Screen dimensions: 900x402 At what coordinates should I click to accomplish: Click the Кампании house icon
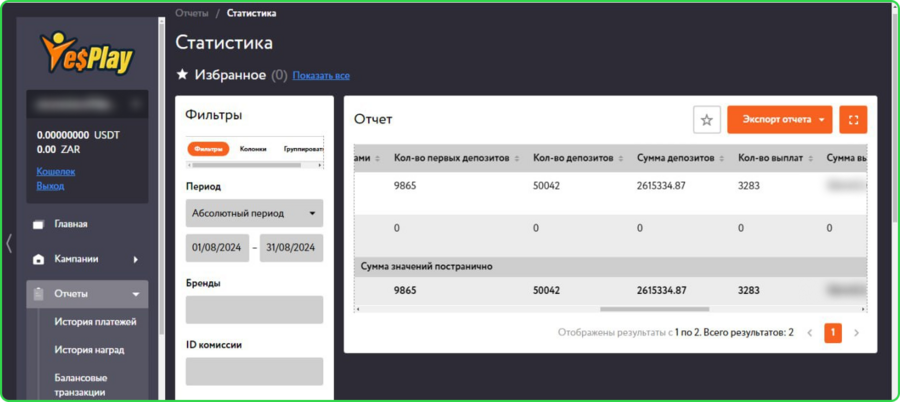click(x=38, y=260)
